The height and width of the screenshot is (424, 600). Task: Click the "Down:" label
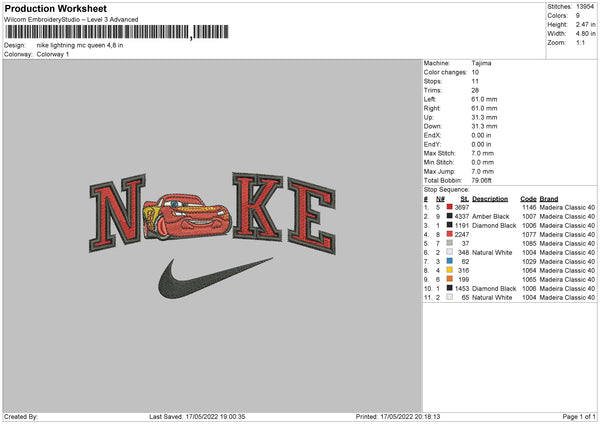433,126
